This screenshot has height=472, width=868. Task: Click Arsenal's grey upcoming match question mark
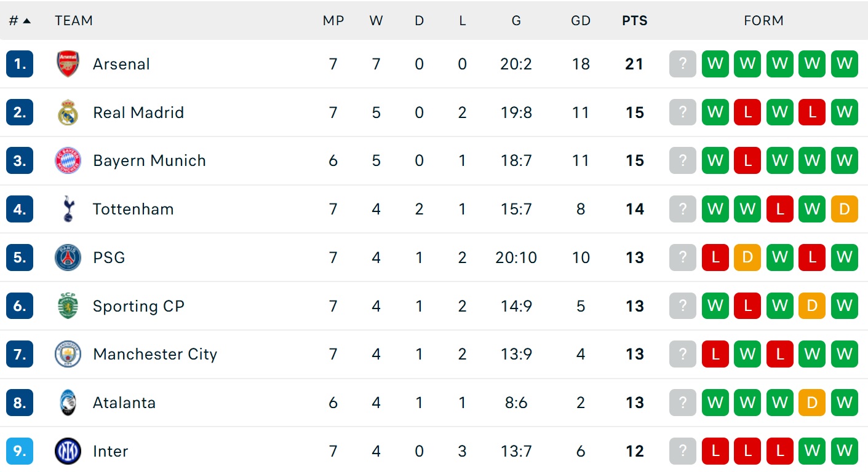coord(683,64)
